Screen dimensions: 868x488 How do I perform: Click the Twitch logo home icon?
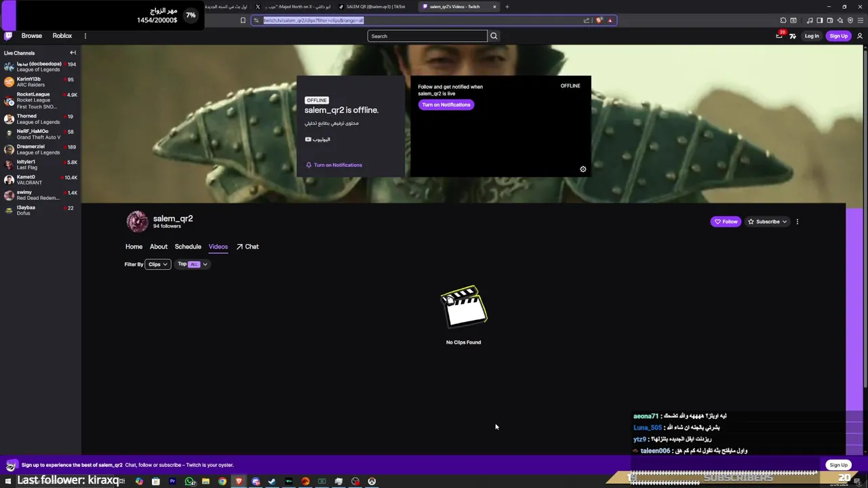click(x=8, y=36)
